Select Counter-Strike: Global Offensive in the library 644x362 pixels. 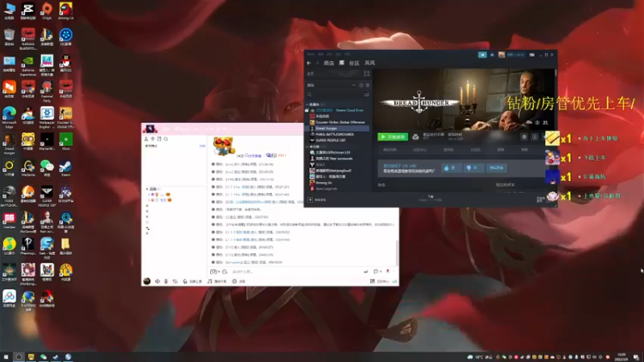click(x=340, y=122)
